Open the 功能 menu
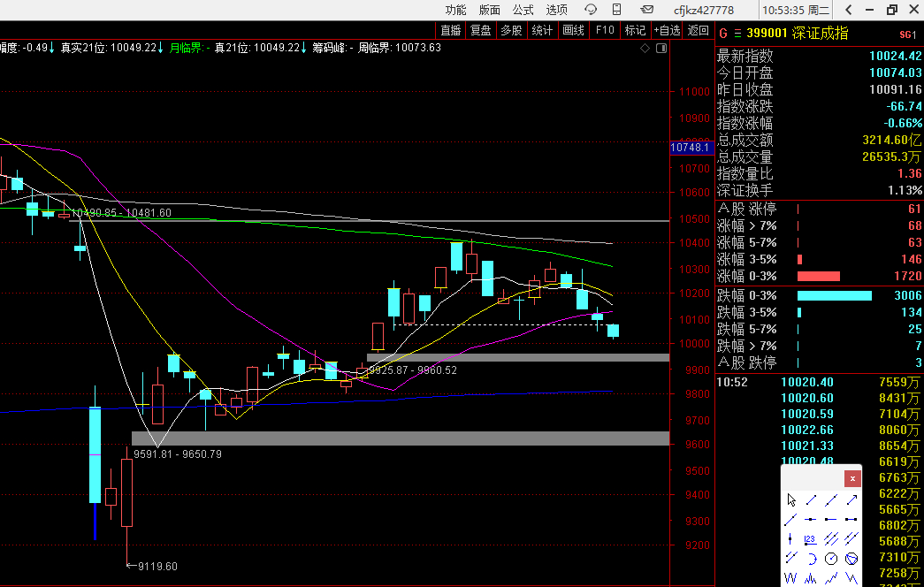 [455, 10]
